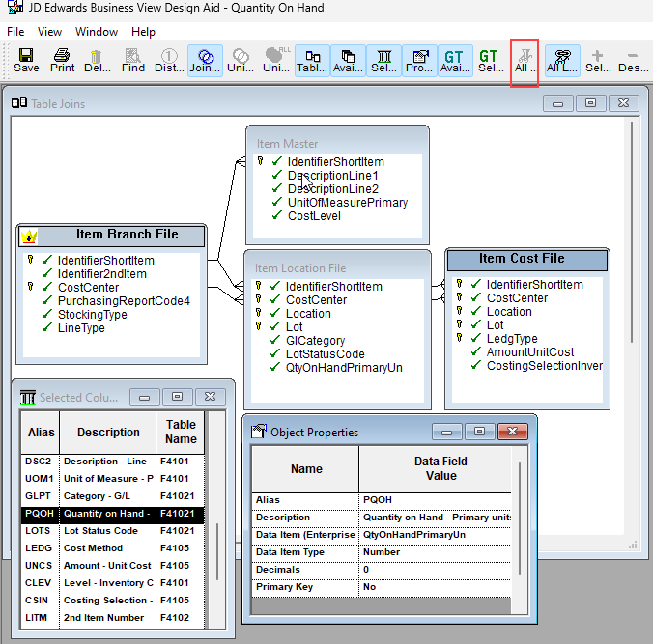Image resolution: width=653 pixels, height=644 pixels.
Task: Toggle the Pro... properties toolbar button
Action: [x=420, y=61]
